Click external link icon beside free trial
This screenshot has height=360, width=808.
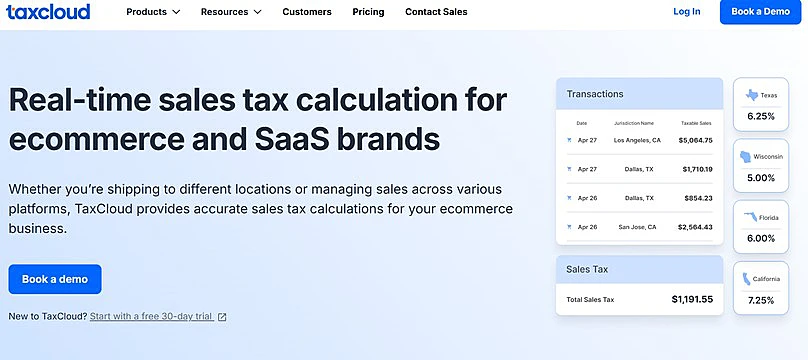pyautogui.click(x=222, y=317)
